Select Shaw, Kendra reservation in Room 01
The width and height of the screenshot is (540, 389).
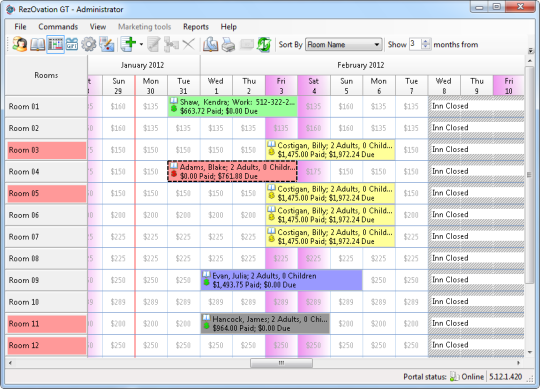tap(232, 106)
